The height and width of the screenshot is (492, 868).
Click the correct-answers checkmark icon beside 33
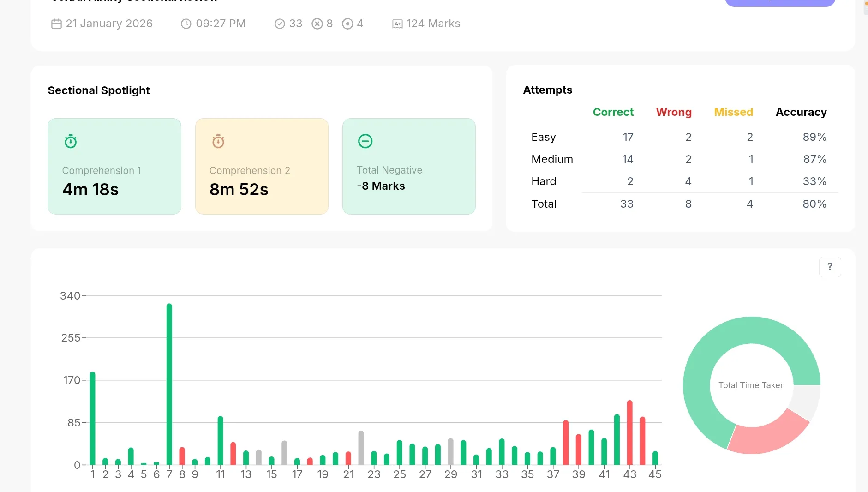pyautogui.click(x=280, y=24)
